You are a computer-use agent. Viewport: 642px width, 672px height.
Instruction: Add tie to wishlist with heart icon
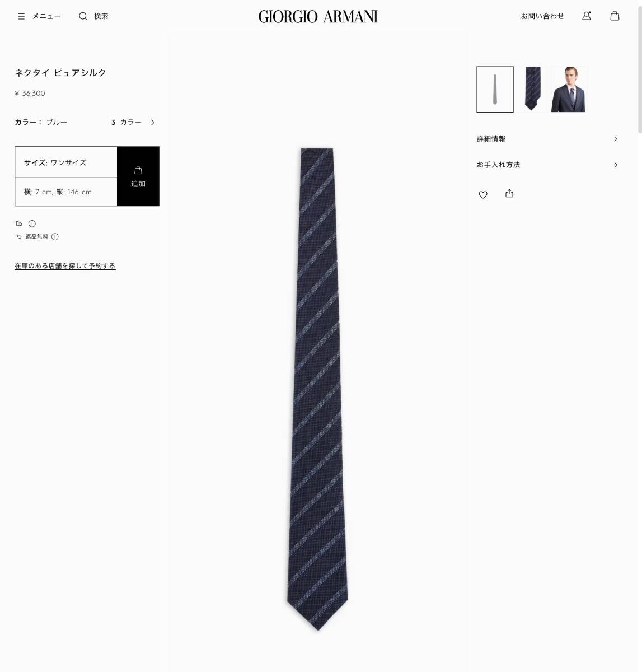(483, 194)
